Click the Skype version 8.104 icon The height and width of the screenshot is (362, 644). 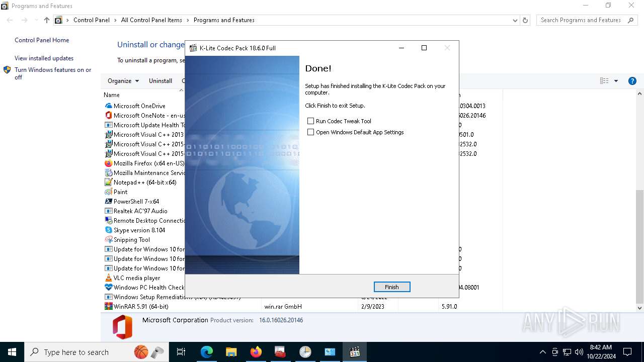pyautogui.click(x=108, y=230)
